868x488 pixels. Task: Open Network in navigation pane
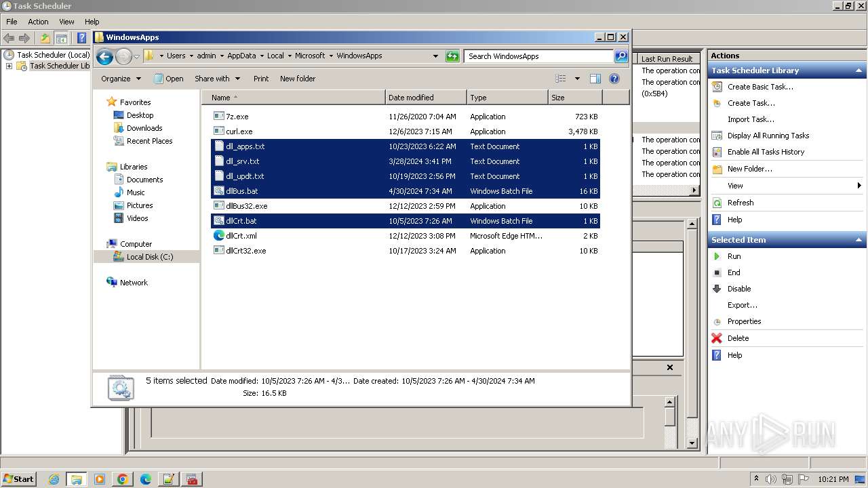click(134, 283)
